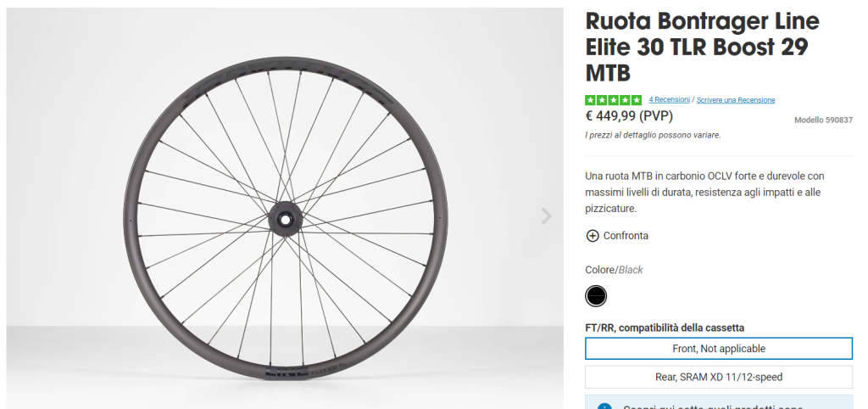Click the 'FT/RR, compatibilità della cassetta' heading
This screenshot has height=409, width=868.
665,328
